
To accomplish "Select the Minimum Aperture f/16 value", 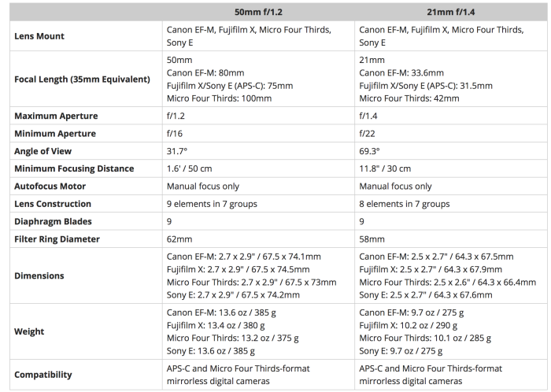I will [x=176, y=134].
